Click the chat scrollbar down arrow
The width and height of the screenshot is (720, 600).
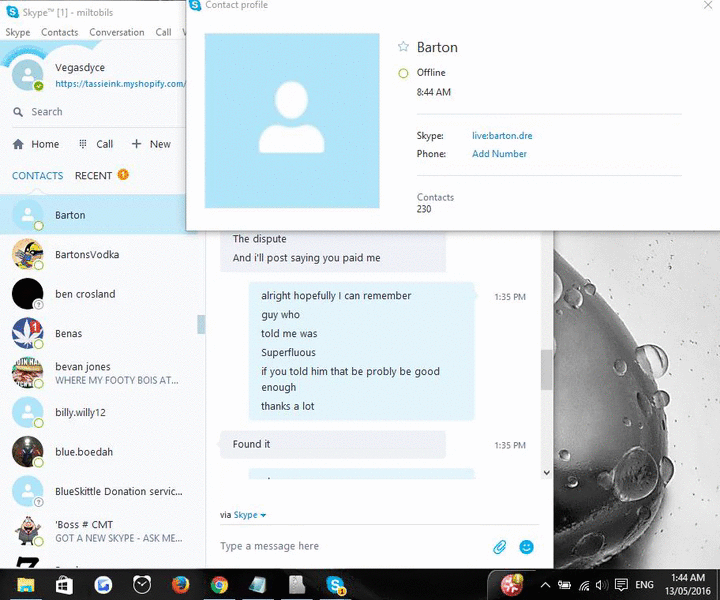pos(546,472)
